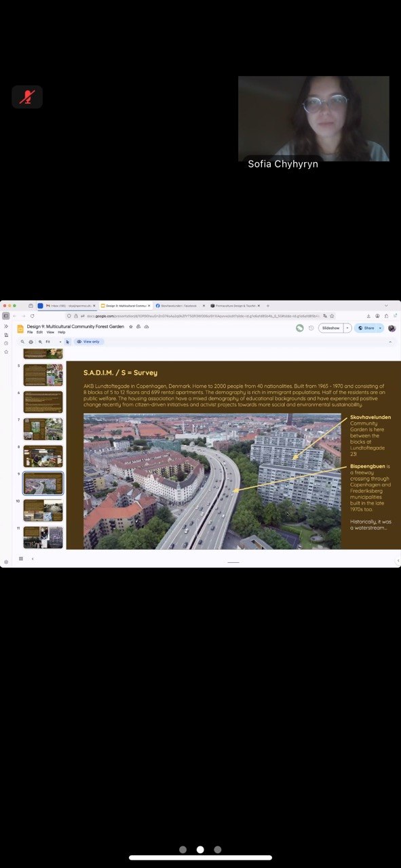Switch to the Skovhavelunden Facebook tab
The height and width of the screenshot is (868, 401).
pos(180,306)
